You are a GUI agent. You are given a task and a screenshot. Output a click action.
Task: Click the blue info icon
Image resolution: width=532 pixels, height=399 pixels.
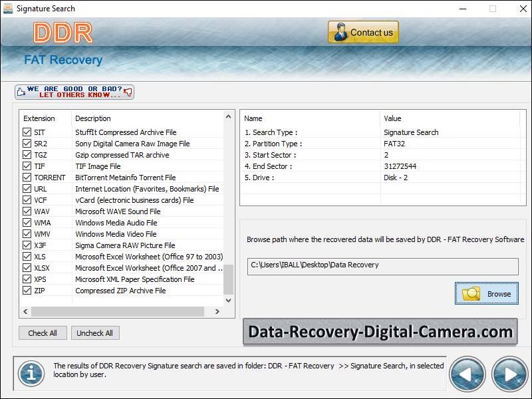tap(31, 373)
